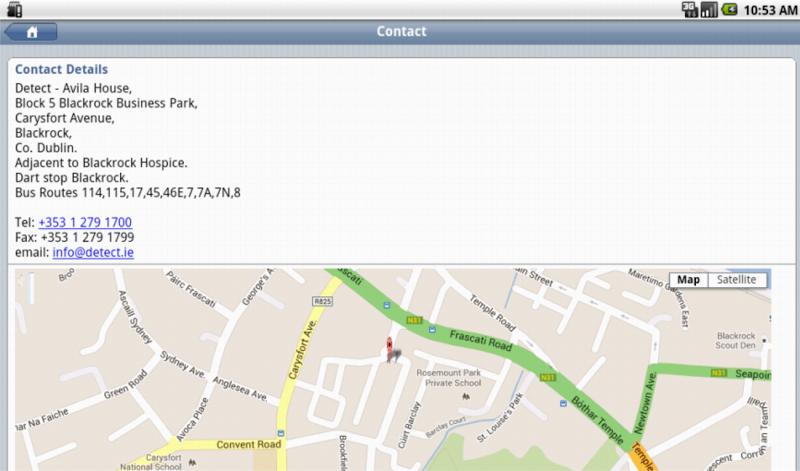This screenshot has width=800, height=471.
Task: Open the info@detect.ie email link
Action: pyautogui.click(x=93, y=252)
